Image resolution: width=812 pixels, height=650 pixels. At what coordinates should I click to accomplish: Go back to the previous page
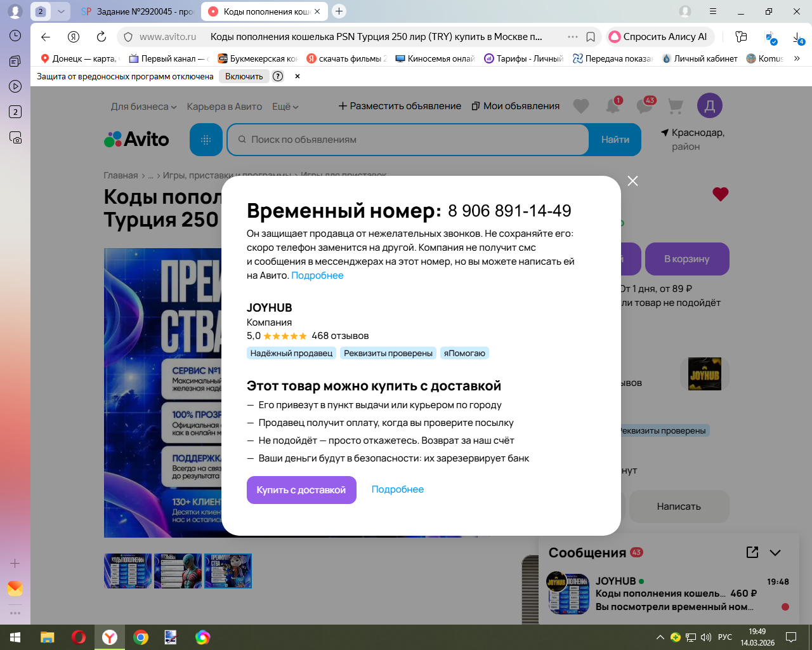(x=46, y=37)
